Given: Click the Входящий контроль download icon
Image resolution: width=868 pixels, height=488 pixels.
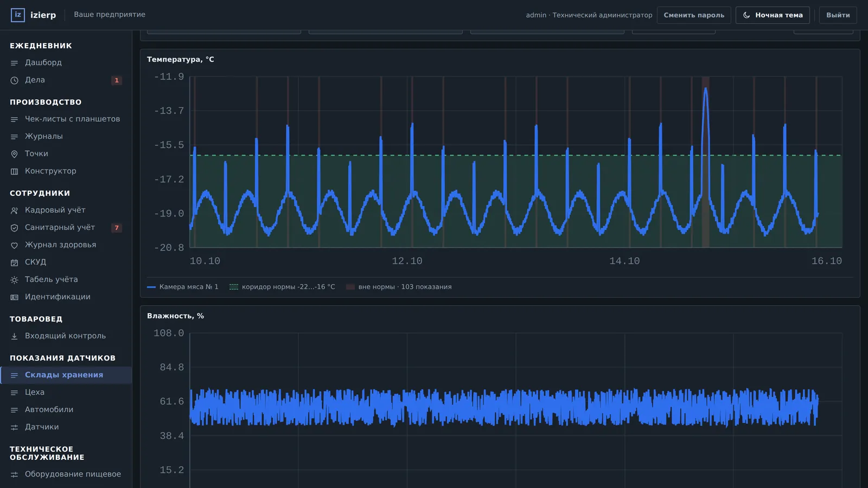Looking at the screenshot, I should pyautogui.click(x=15, y=336).
